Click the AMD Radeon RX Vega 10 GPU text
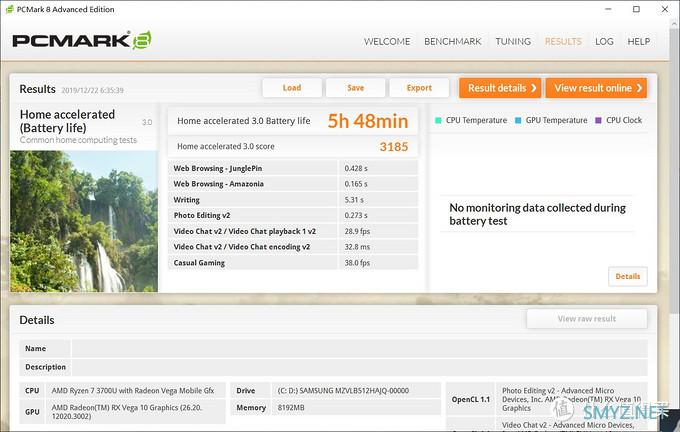 click(127, 412)
